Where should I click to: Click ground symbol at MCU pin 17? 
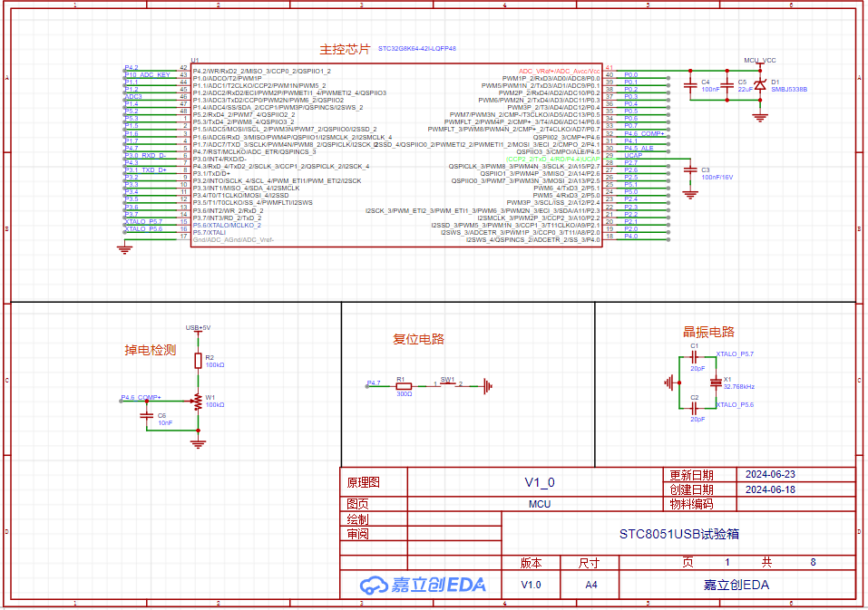coord(125,249)
